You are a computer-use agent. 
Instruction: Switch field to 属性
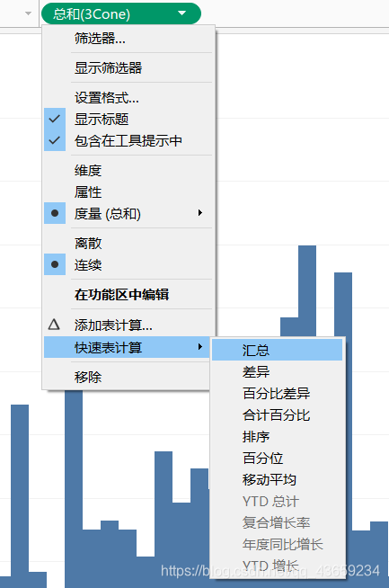[x=128, y=192]
